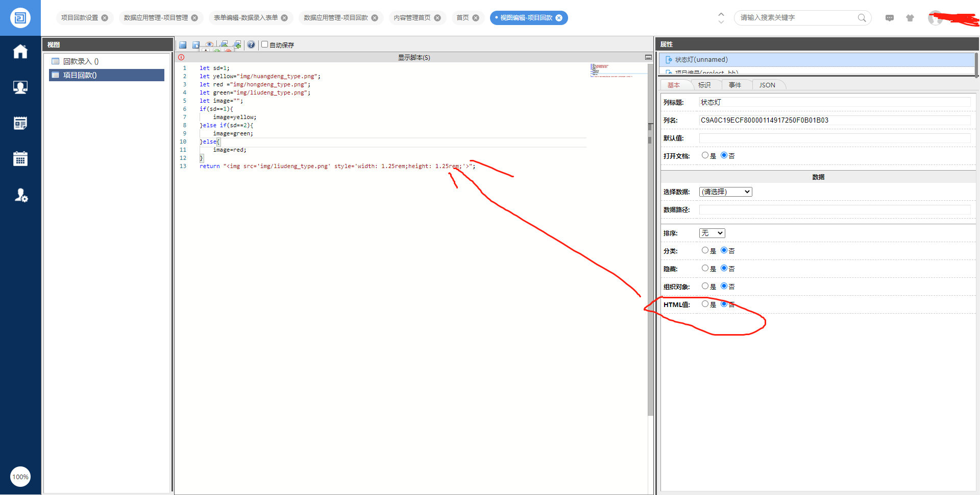Switch to 基本 properties tab
This screenshot has height=495, width=980.
click(x=674, y=85)
